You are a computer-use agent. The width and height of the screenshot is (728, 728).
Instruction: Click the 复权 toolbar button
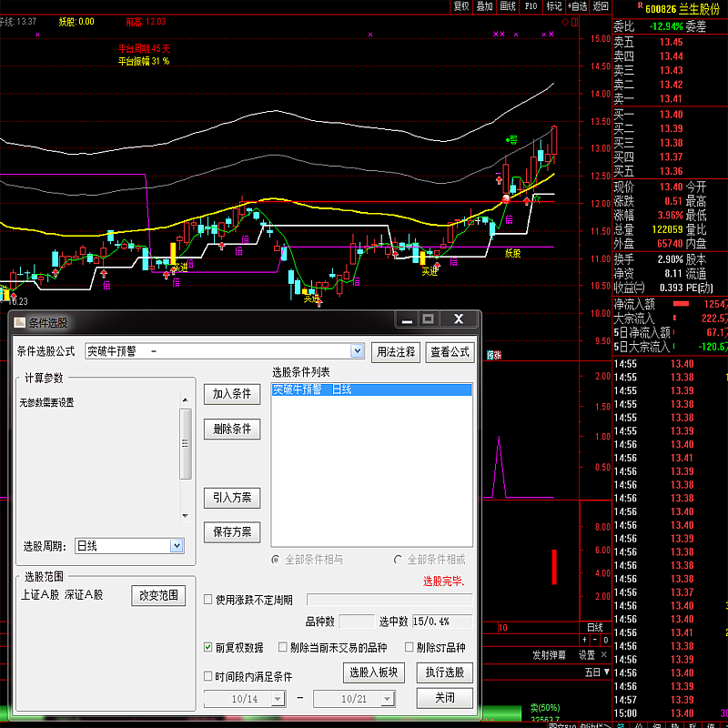(x=461, y=6)
